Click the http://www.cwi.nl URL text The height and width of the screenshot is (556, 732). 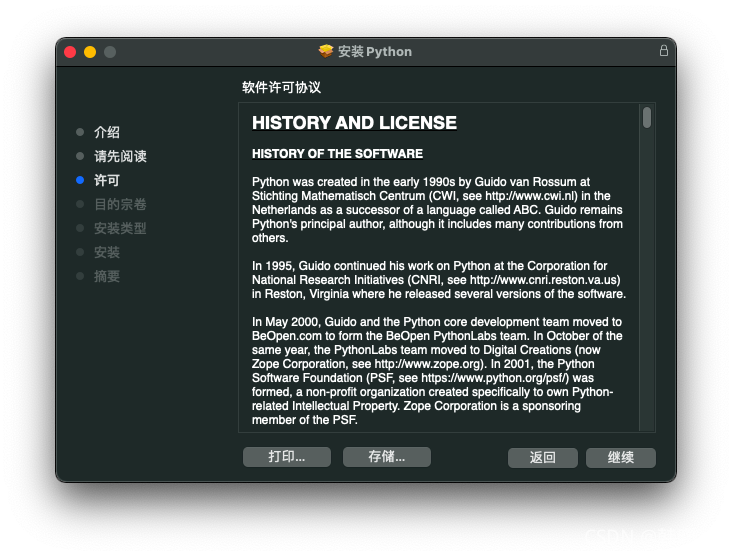pyautogui.click(x=531, y=196)
